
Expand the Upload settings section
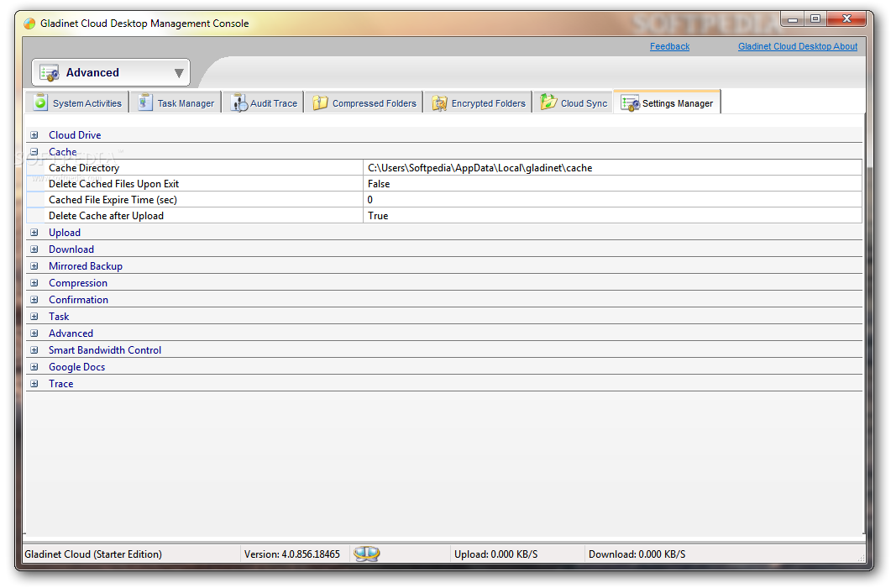point(34,232)
